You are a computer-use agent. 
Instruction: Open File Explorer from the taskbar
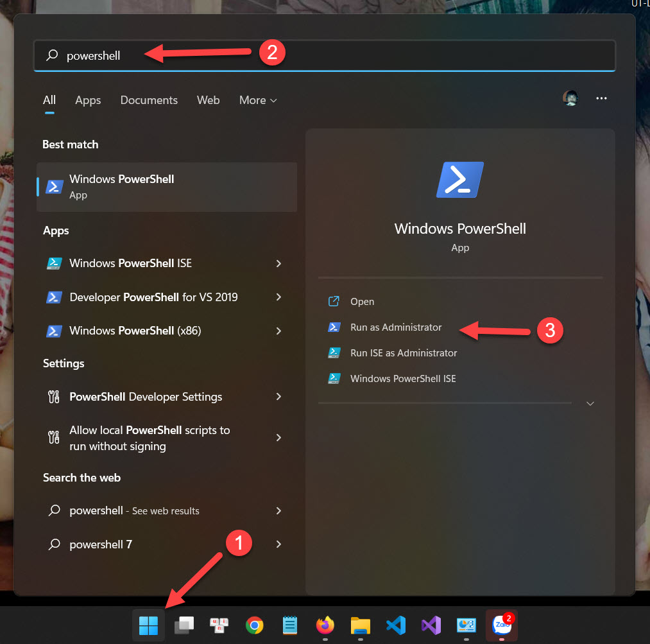coord(360,625)
